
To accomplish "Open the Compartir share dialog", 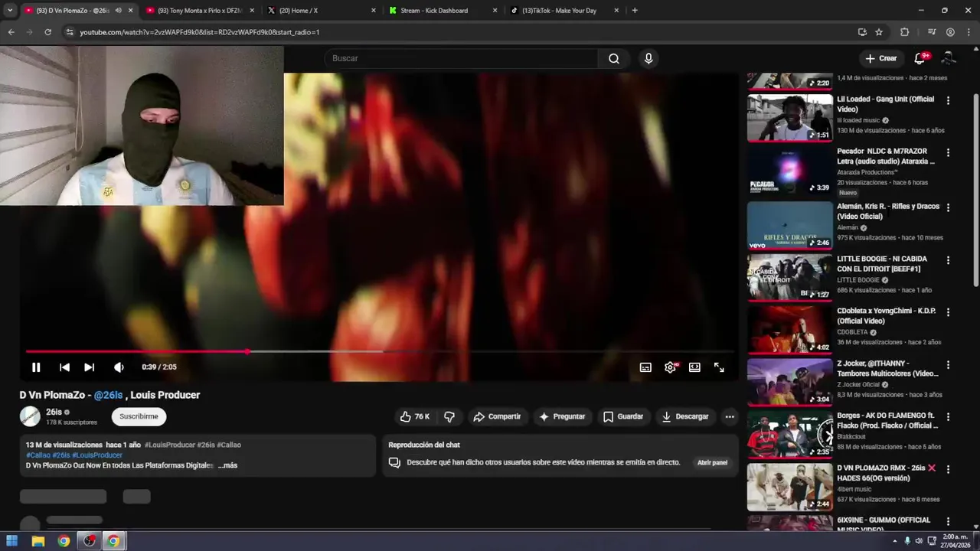I will (497, 416).
